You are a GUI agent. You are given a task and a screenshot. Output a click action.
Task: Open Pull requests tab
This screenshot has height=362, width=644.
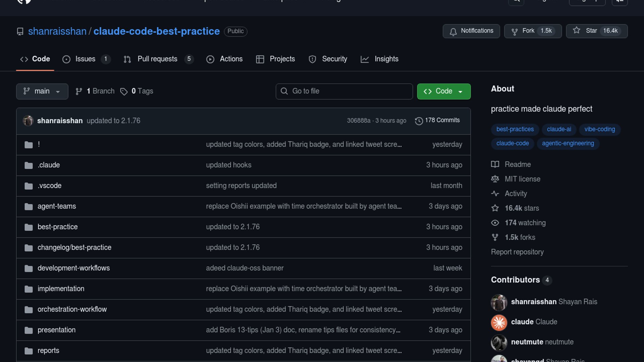pyautogui.click(x=157, y=59)
